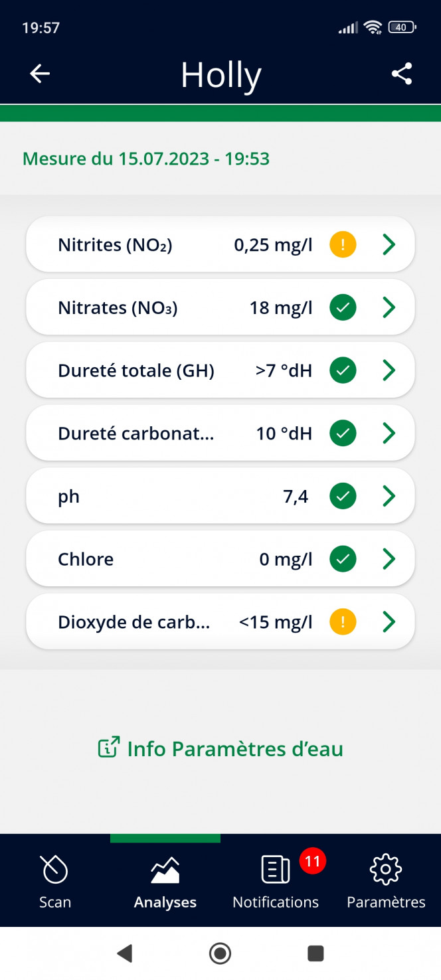Open the Notifications tab
The height and width of the screenshot is (980, 441).
coord(276,882)
